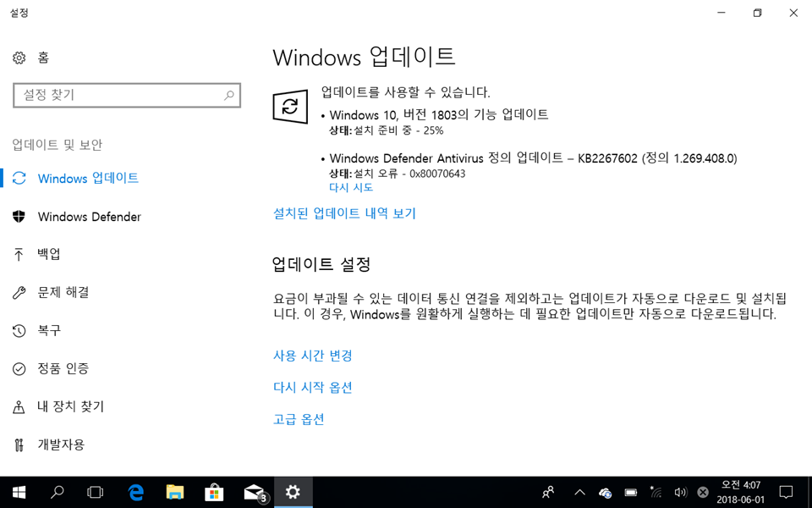
Task: Click the Backup upload arrow icon
Action: pyautogui.click(x=19, y=254)
